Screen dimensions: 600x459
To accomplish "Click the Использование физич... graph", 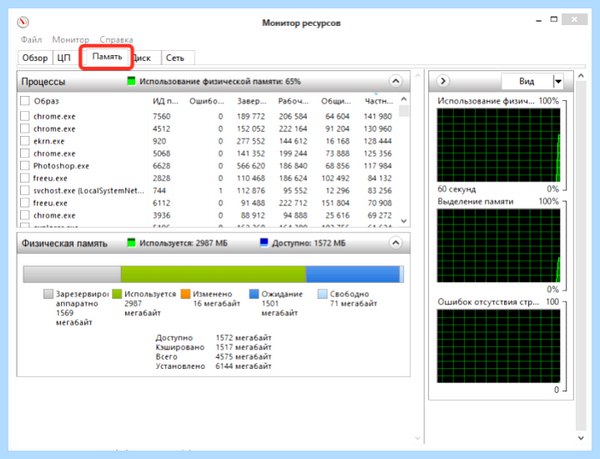I will [x=499, y=145].
